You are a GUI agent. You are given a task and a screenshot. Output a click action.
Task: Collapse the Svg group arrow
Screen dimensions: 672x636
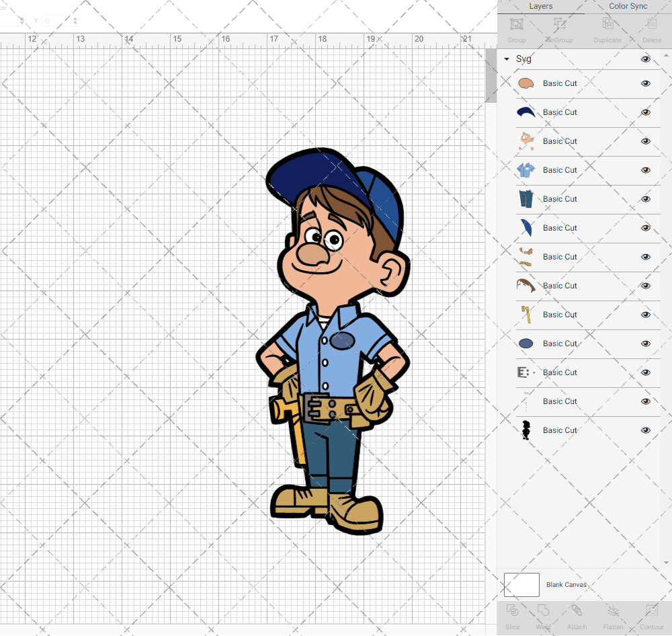tap(507, 58)
